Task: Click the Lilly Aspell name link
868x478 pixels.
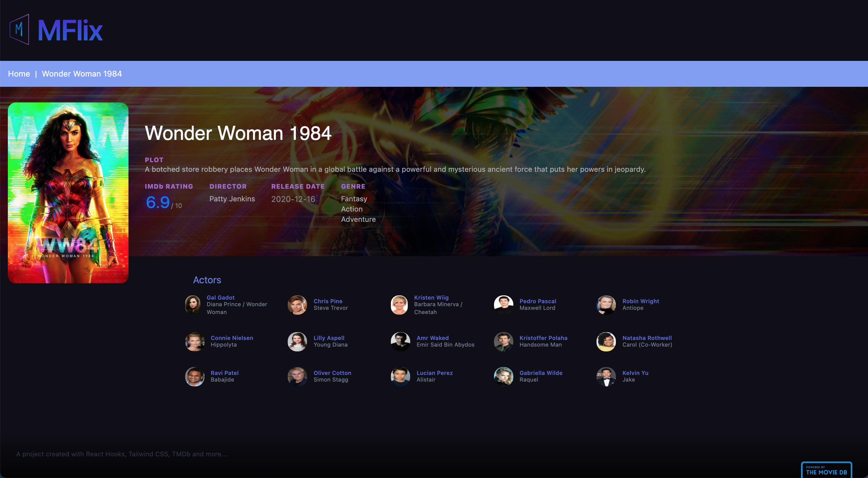Action: [x=329, y=338]
